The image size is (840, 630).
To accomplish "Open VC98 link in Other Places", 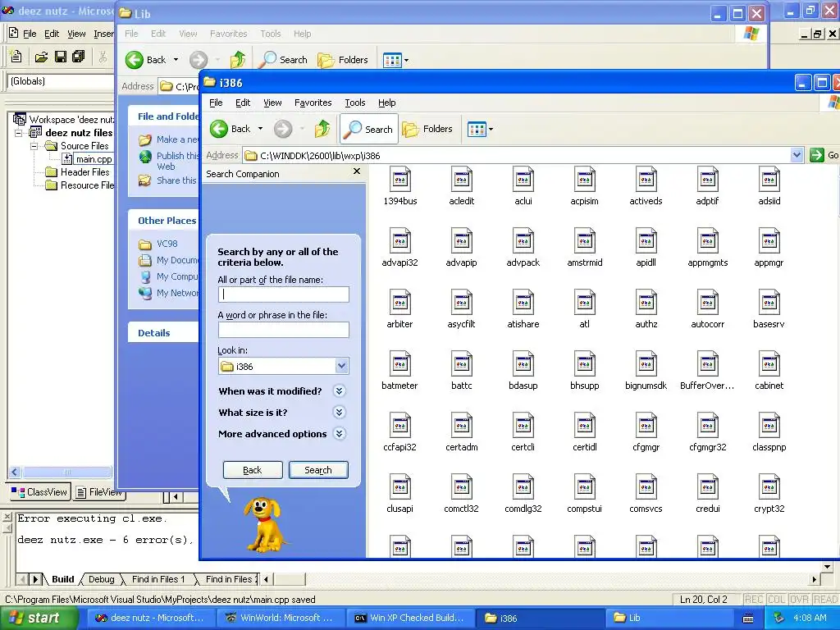I will pos(167,244).
